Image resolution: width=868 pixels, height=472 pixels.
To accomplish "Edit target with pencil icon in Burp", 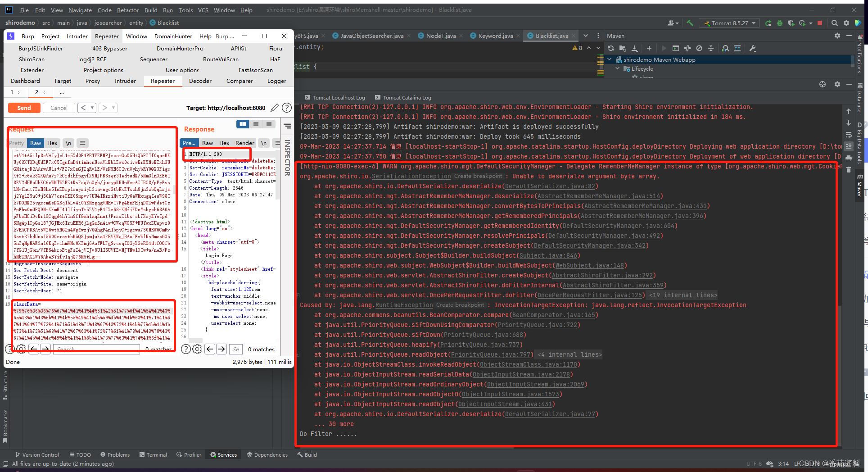I will click(274, 108).
